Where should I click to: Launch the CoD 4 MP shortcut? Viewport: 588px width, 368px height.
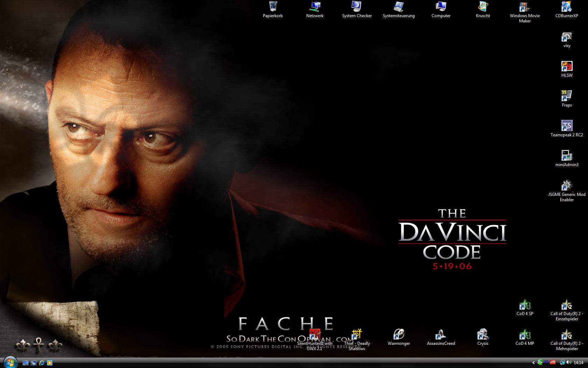(525, 337)
